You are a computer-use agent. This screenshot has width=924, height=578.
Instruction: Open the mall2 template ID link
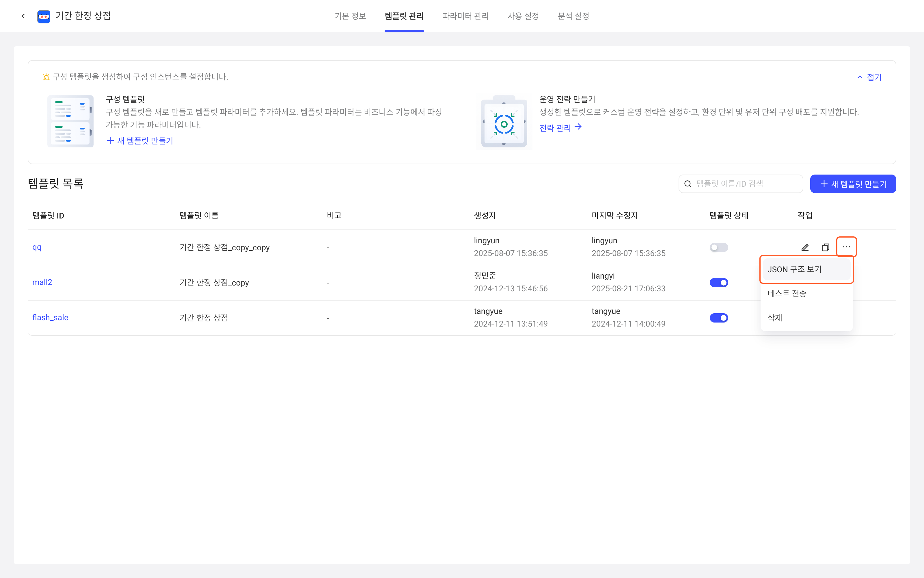[x=42, y=282]
